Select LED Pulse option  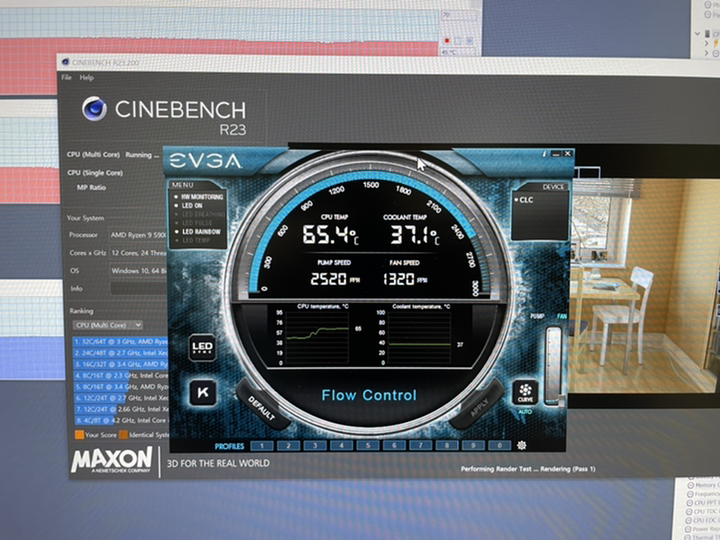click(x=193, y=223)
